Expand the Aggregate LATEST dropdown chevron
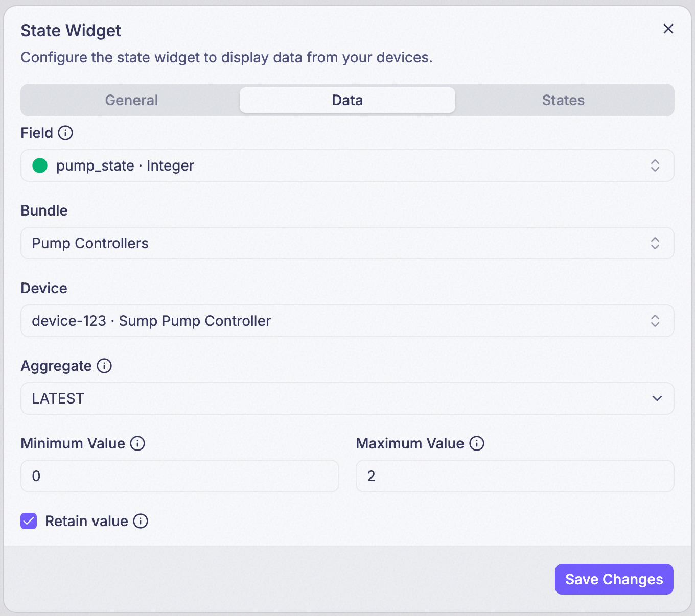Screen dimensions: 695x616 (657, 398)
